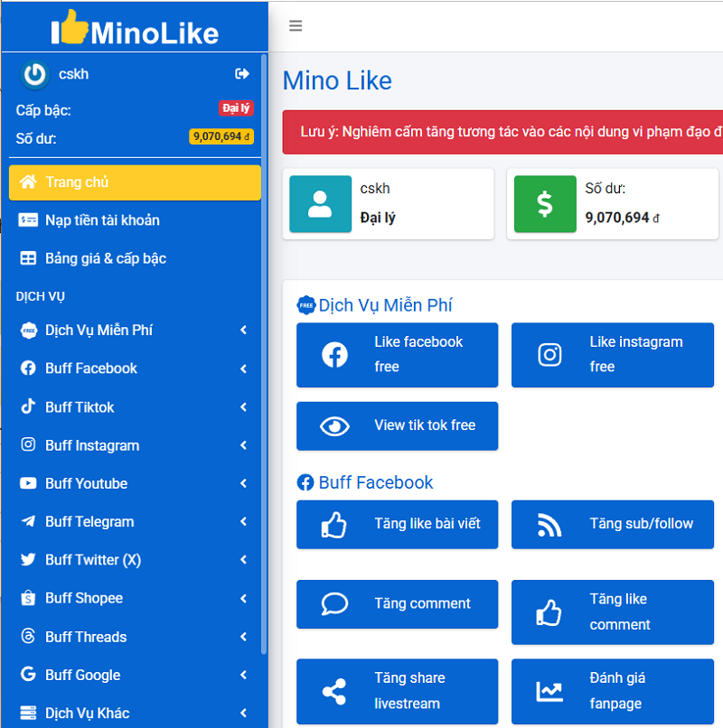This screenshot has height=728, width=723.
Task: Click the logout icon beside cskh
Action: click(242, 74)
